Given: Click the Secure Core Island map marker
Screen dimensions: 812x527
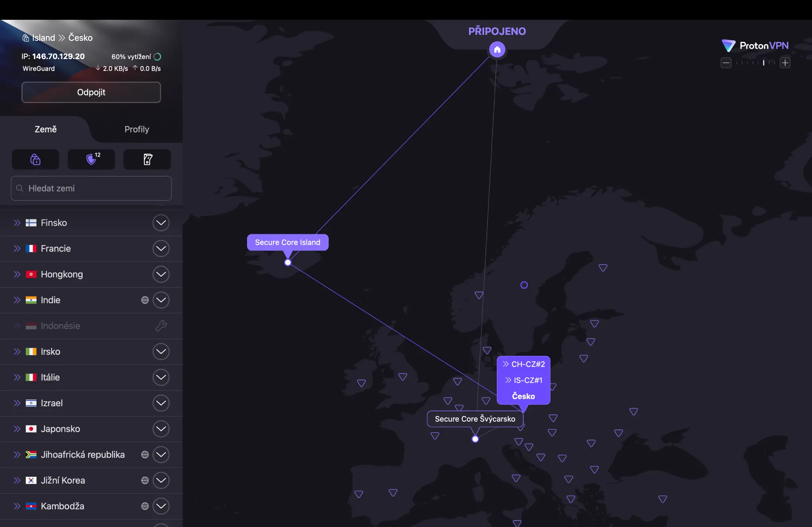Looking at the screenshot, I should click(x=287, y=242).
